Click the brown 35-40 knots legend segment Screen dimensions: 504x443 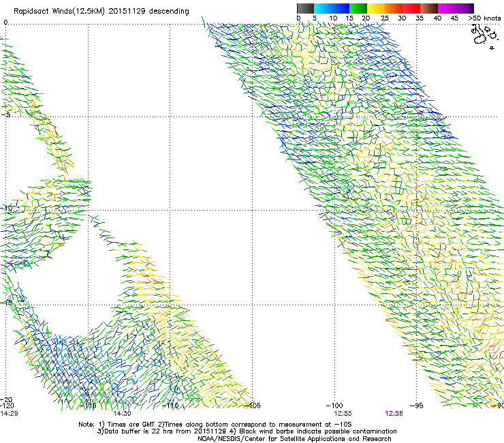tap(429, 8)
